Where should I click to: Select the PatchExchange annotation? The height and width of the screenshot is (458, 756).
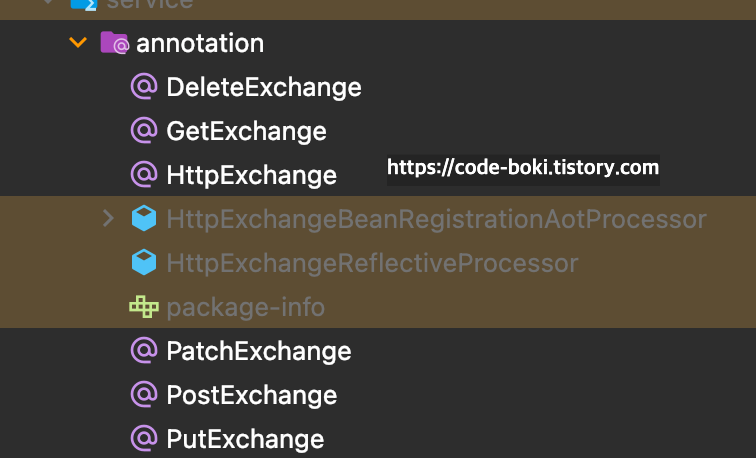(258, 351)
